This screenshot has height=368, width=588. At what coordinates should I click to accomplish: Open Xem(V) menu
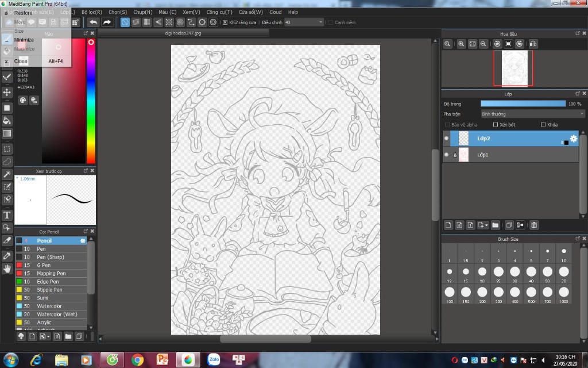191,12
